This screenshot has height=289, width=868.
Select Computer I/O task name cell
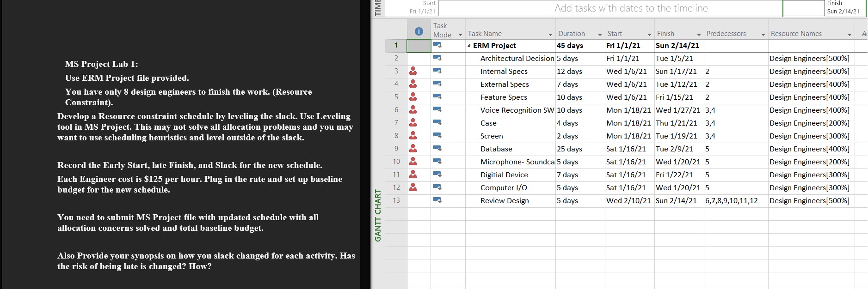point(511,188)
